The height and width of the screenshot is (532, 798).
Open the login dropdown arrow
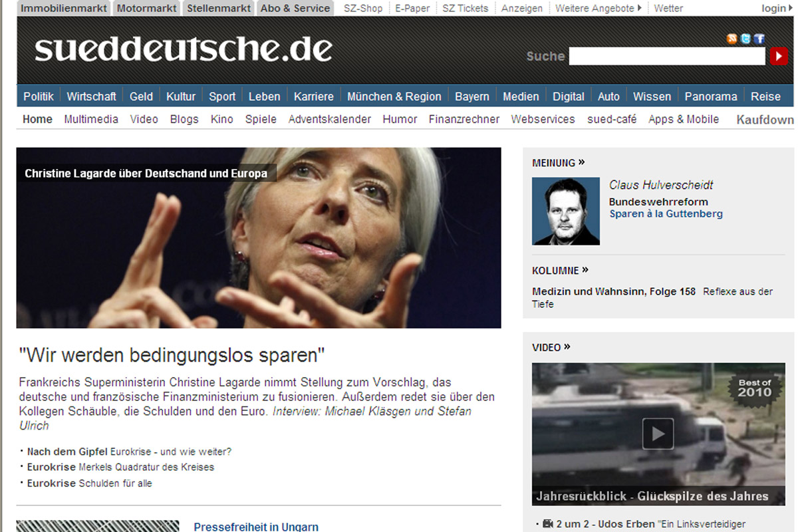[x=790, y=8]
